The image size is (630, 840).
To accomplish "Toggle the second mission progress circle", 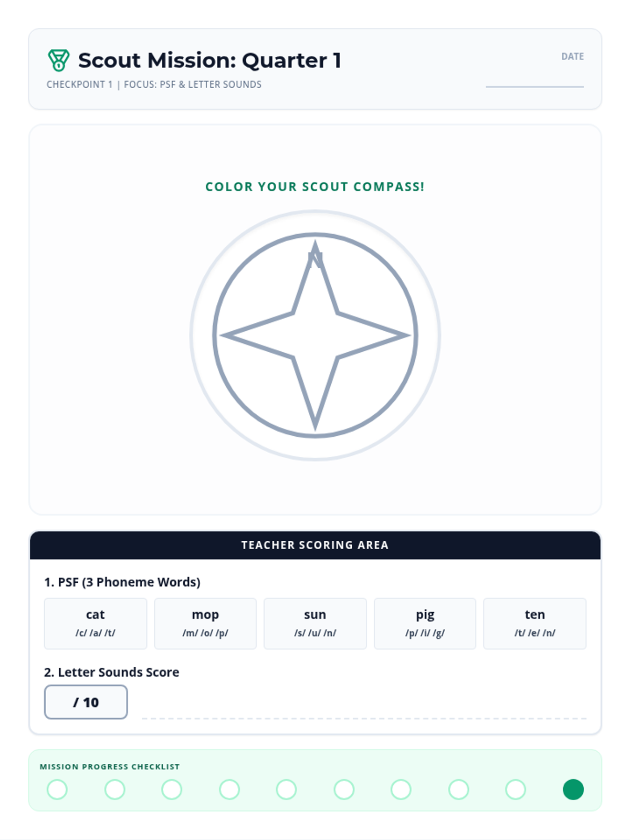I will (114, 789).
